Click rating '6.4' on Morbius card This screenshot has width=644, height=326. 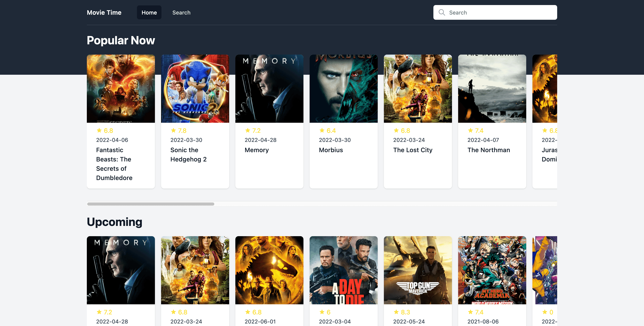click(x=331, y=130)
